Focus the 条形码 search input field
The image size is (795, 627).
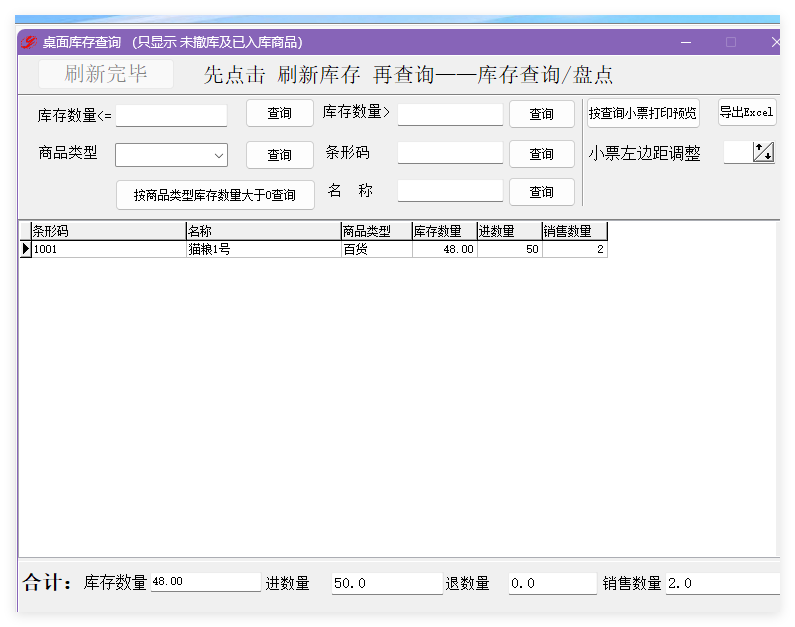[450, 153]
